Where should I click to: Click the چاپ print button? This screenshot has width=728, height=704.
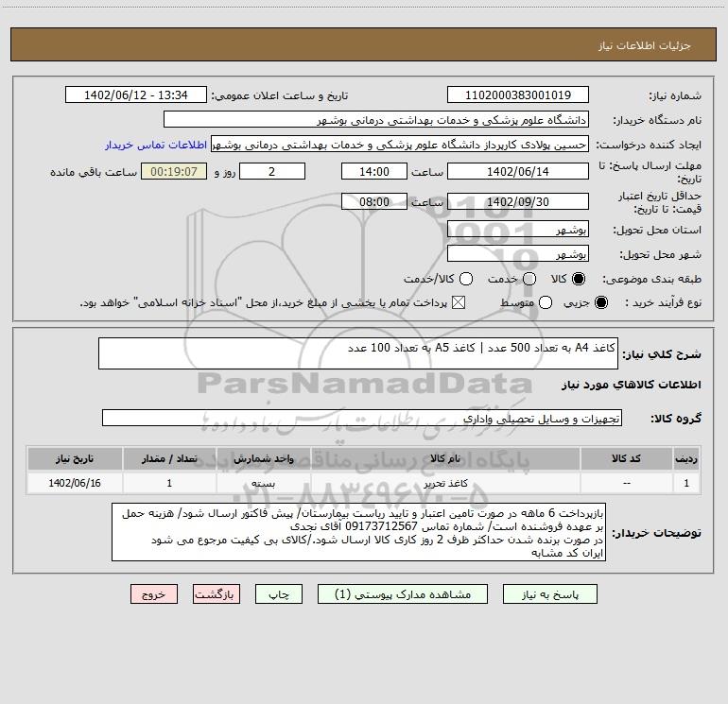(279, 594)
